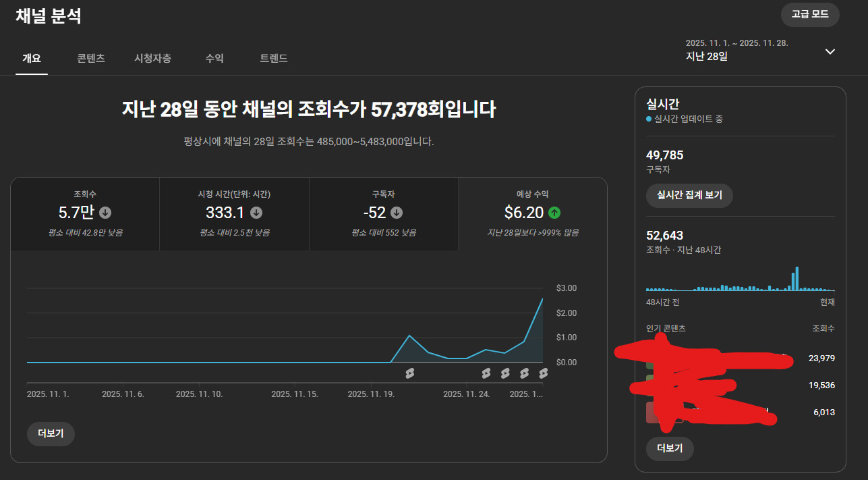Click the tallest bar in the 48-hour views chart

tap(797, 279)
